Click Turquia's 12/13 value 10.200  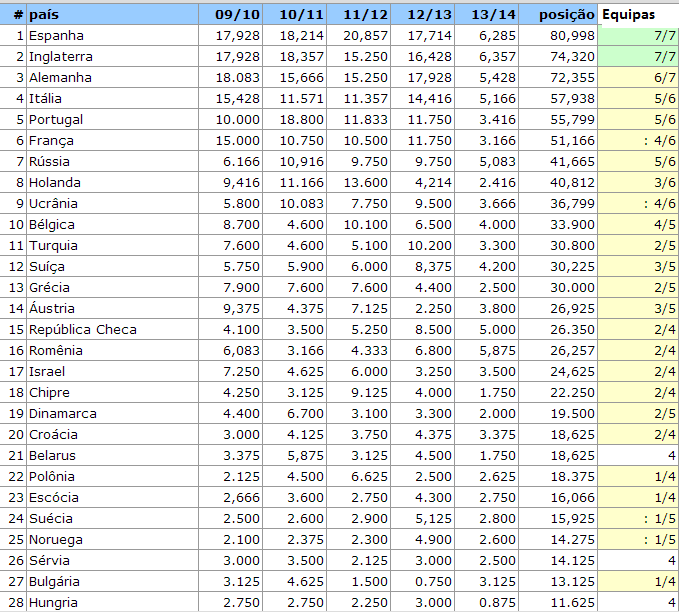430,246
